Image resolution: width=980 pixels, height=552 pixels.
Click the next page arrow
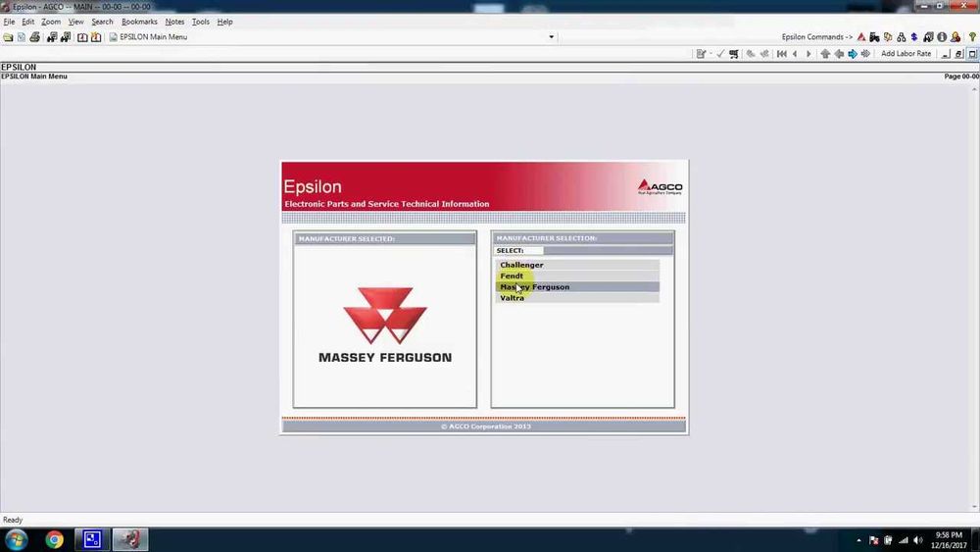[808, 54]
